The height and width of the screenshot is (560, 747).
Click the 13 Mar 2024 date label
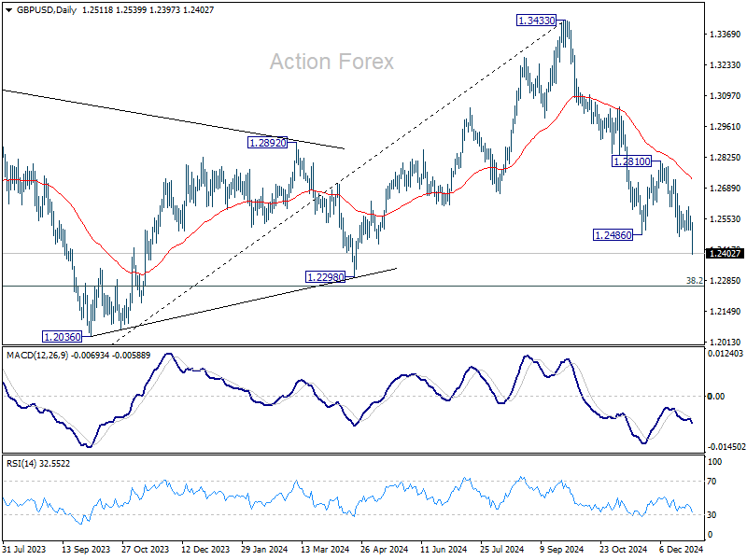click(324, 549)
